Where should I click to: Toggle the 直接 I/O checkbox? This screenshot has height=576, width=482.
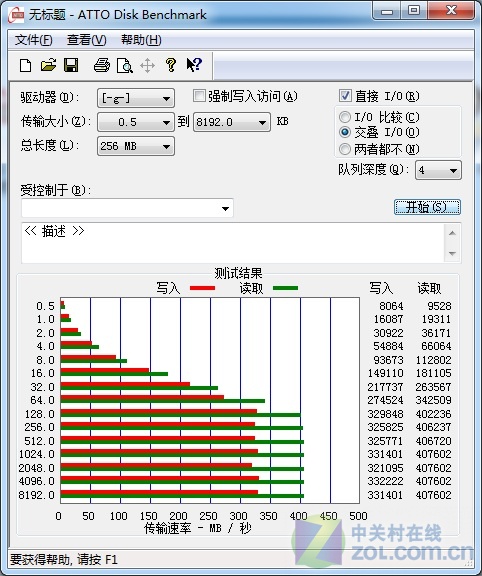345,96
